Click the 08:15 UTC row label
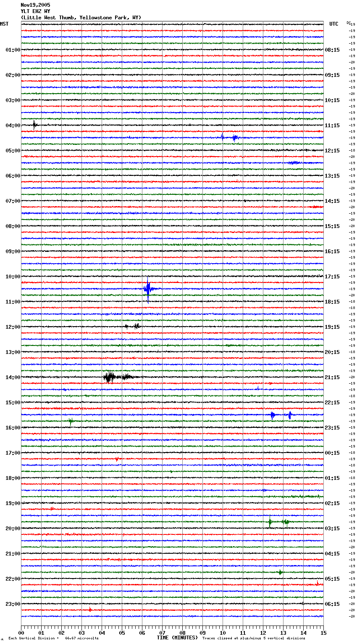This screenshot has width=357, height=644. tap(332, 50)
